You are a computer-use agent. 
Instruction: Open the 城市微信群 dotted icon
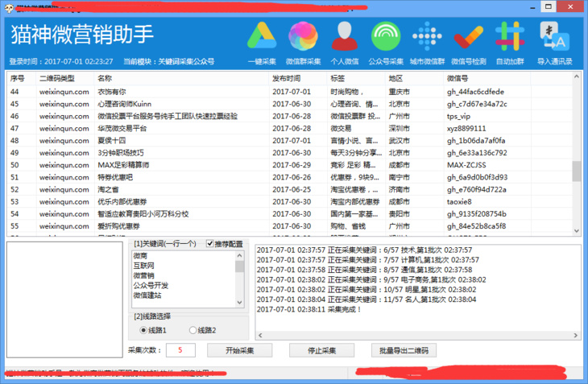point(427,35)
